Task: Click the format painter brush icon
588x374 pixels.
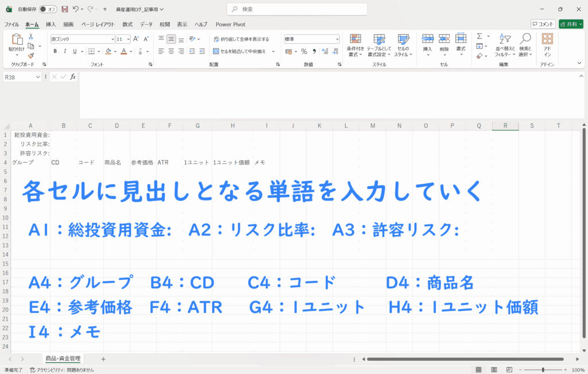Action: click(x=31, y=56)
